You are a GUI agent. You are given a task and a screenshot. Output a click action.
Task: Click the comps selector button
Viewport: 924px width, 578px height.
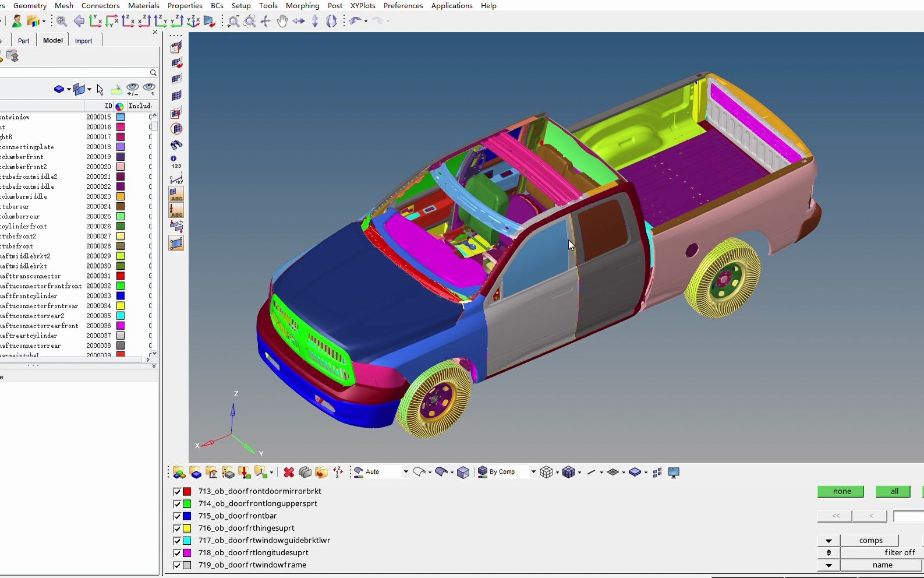click(x=870, y=540)
